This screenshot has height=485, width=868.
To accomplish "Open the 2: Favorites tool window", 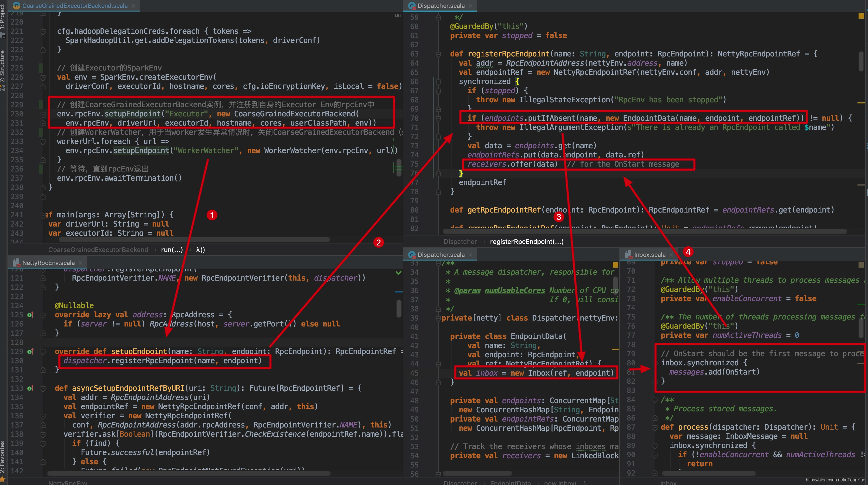I will pos(3,461).
